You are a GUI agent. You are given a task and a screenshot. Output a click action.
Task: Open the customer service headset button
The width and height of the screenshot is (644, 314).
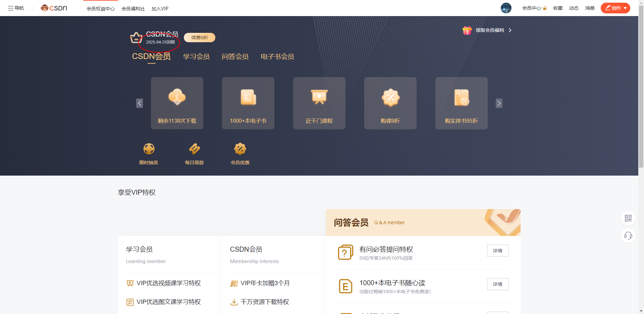click(x=628, y=236)
